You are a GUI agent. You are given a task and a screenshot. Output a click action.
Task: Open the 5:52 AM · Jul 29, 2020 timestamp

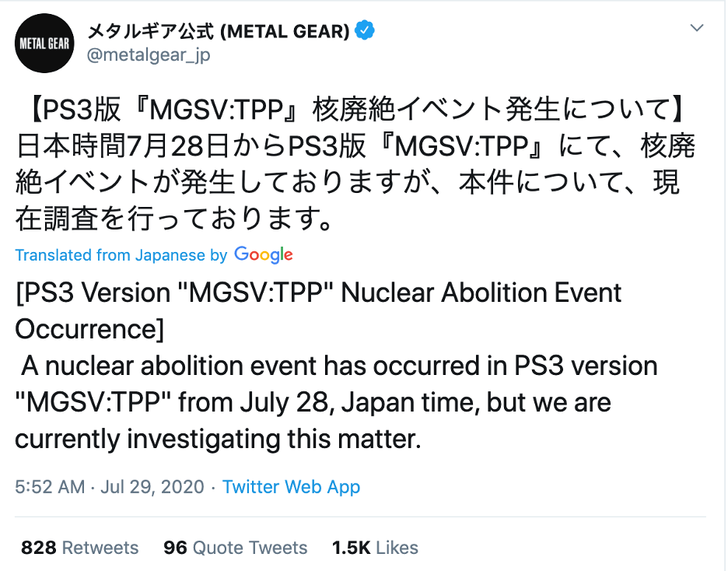pyautogui.click(x=110, y=487)
